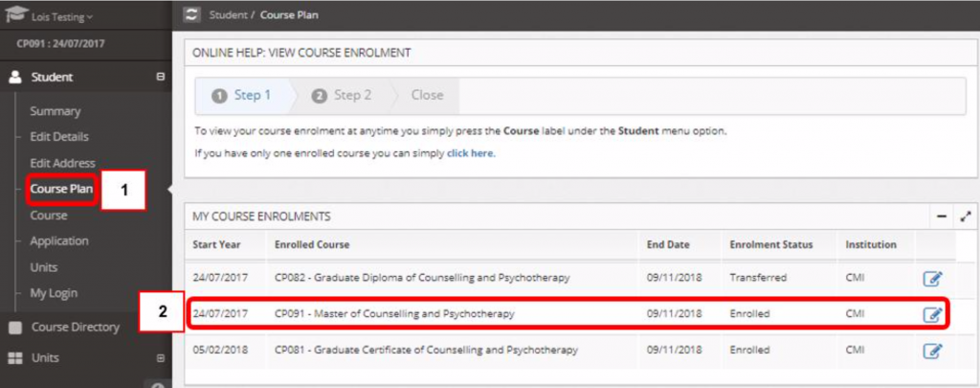980x388 pixels.
Task: Click the Units grid icon in sidebar
Action: click(15, 358)
